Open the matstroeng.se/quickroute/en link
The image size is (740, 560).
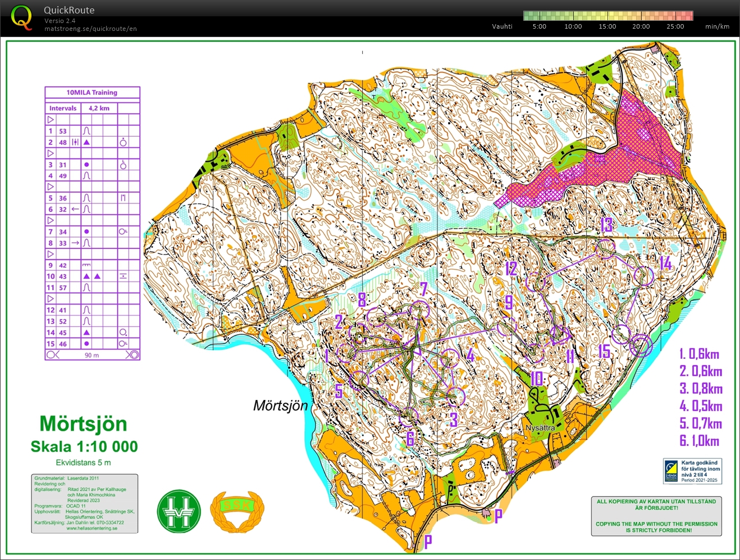pyautogui.click(x=90, y=29)
